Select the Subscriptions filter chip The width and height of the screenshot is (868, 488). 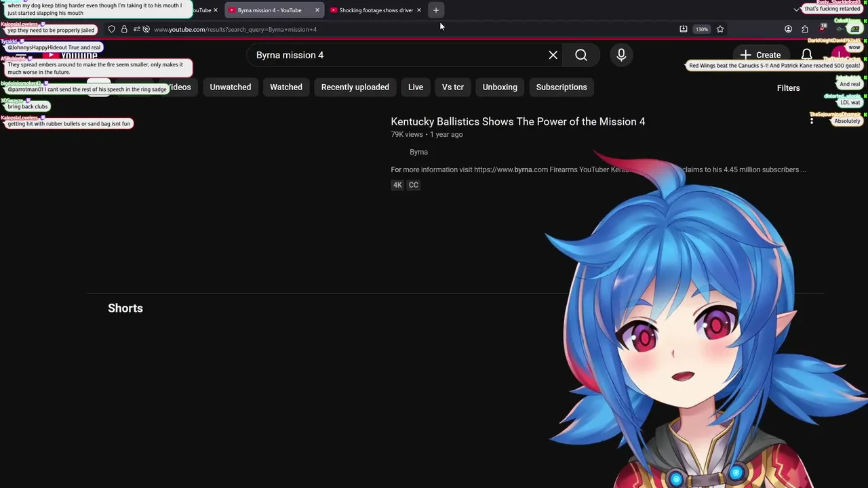[561, 87]
